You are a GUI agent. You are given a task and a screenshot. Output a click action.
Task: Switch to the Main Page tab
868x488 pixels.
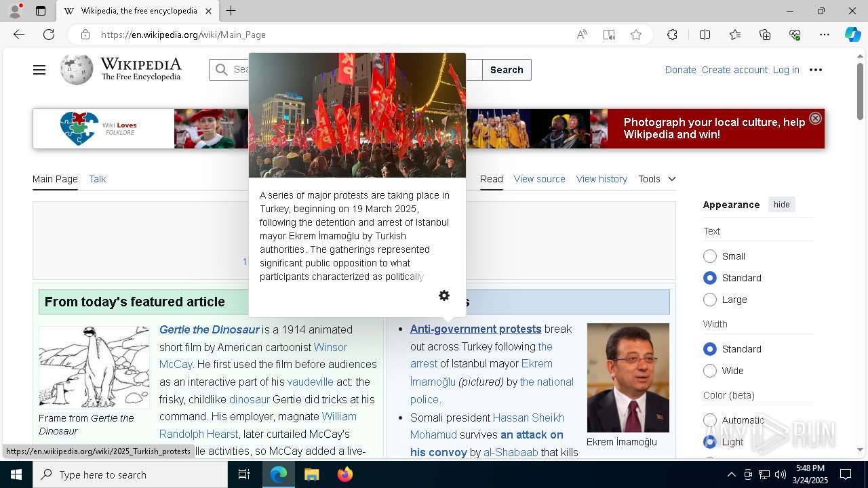click(x=55, y=179)
